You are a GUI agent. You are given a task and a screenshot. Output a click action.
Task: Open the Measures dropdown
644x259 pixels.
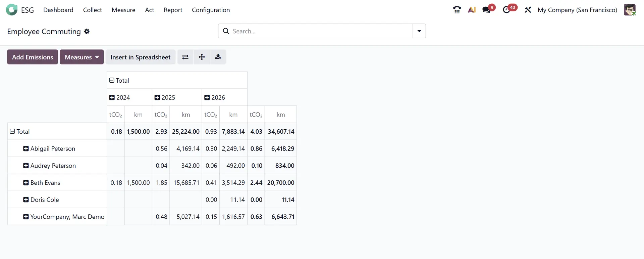point(82,57)
